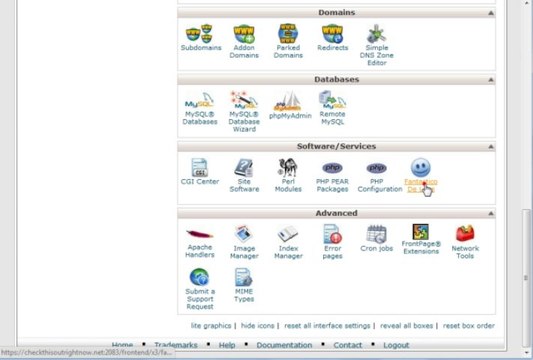This screenshot has width=533, height=360.
Task: Open the Contact footer link
Action: pos(348,345)
